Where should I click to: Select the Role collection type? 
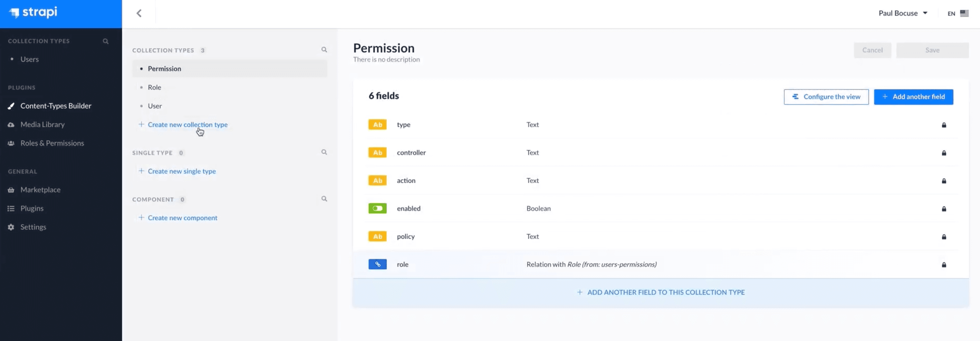(x=154, y=87)
